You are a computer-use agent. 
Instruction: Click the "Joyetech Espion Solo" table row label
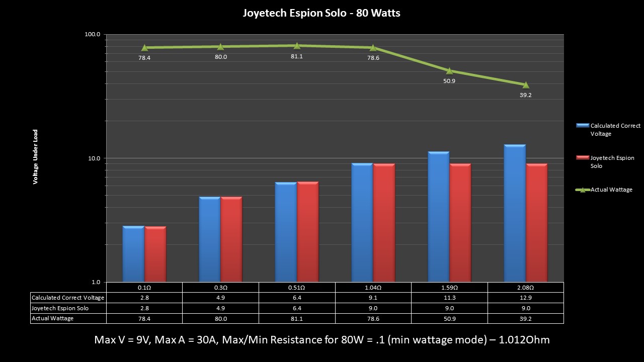pyautogui.click(x=68, y=308)
